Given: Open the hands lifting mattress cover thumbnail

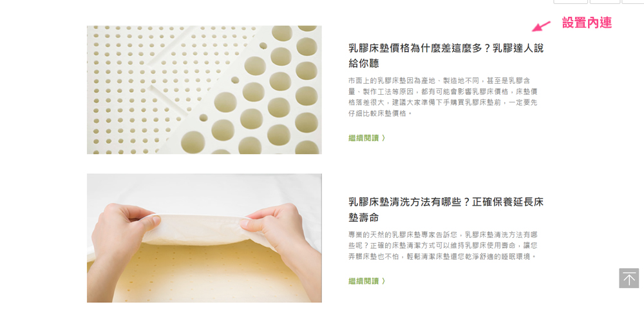Looking at the screenshot, I should 204,238.
